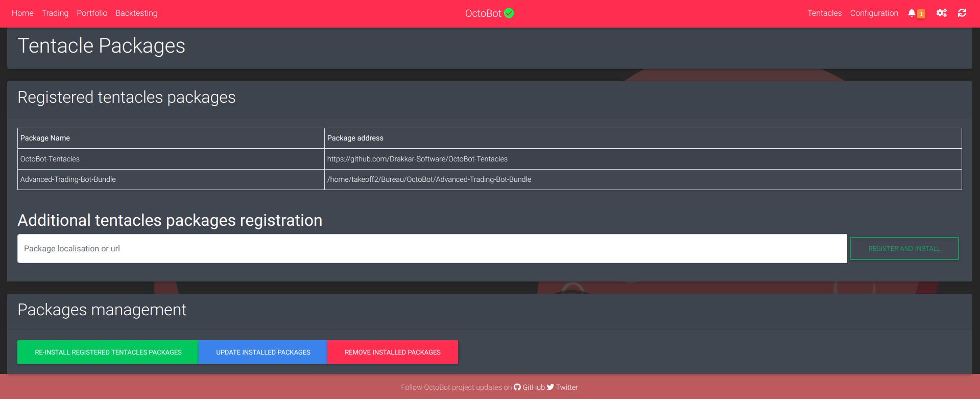Click Register and Install button
Screen dimensions: 980x399
click(904, 249)
